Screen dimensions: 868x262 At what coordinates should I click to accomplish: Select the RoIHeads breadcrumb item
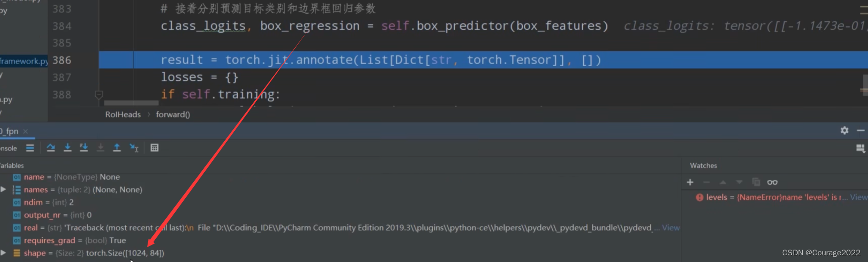click(x=123, y=115)
